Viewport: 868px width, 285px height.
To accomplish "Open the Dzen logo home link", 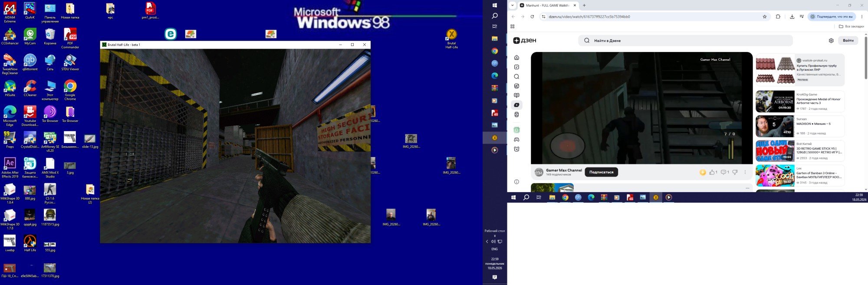I will [525, 40].
